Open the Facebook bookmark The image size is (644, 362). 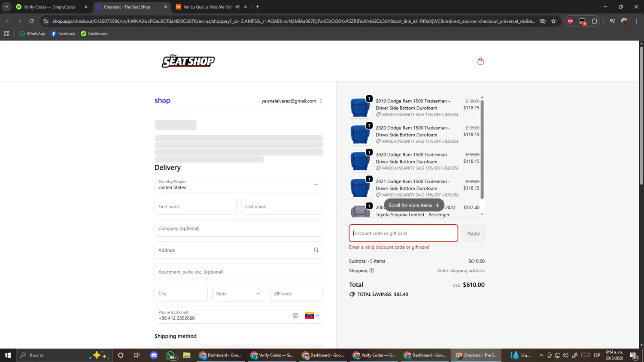[63, 33]
